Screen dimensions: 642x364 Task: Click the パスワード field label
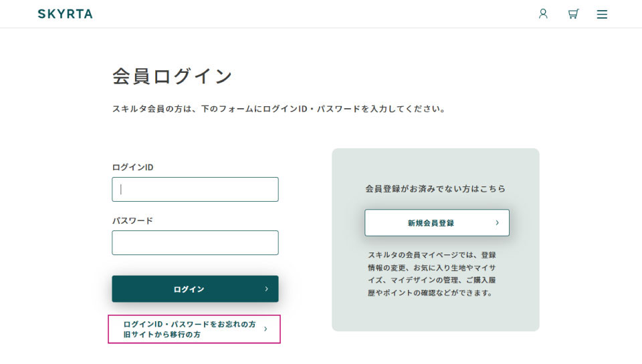point(132,221)
